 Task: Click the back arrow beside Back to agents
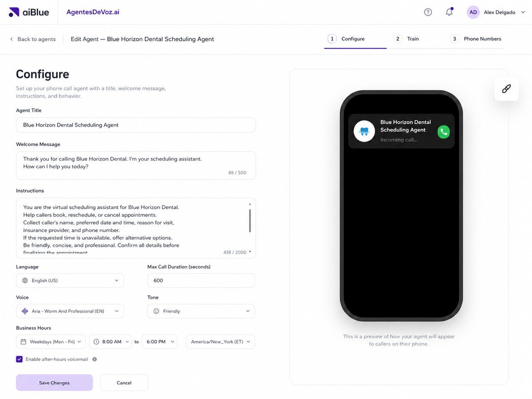pos(11,39)
